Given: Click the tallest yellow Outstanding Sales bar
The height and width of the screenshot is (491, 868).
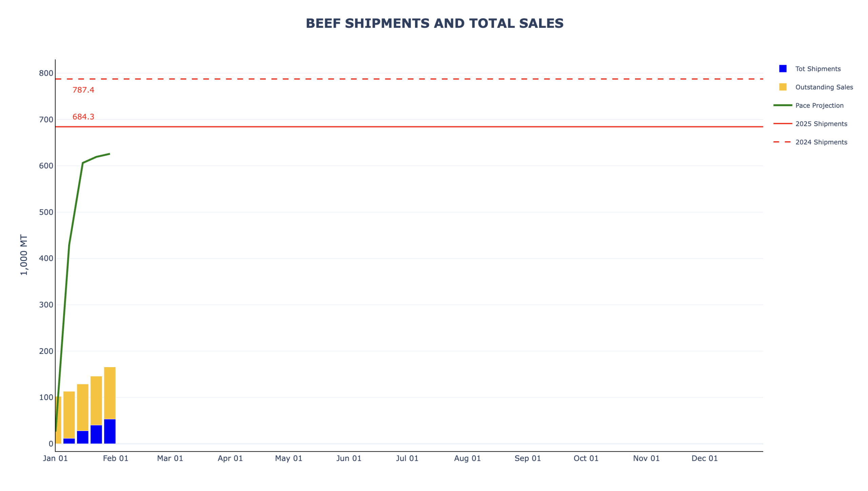Looking at the screenshot, I should coord(110,392).
